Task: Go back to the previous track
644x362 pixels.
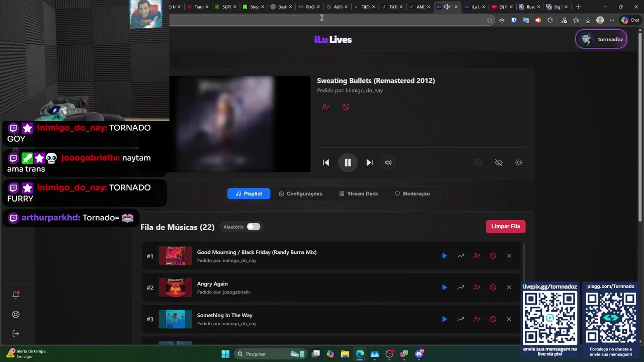Action: click(x=326, y=162)
